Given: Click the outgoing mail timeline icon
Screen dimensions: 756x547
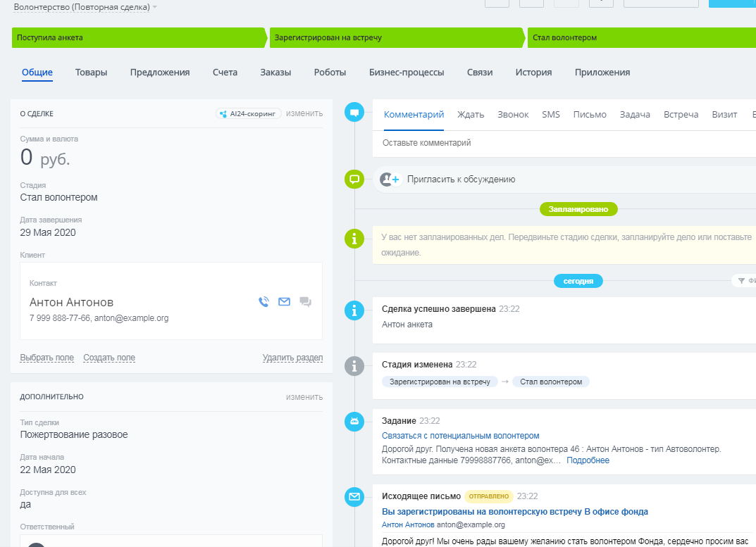Looking at the screenshot, I should coord(354,497).
